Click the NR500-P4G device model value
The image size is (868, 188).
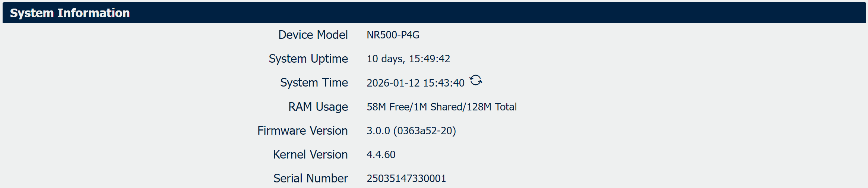(x=393, y=35)
